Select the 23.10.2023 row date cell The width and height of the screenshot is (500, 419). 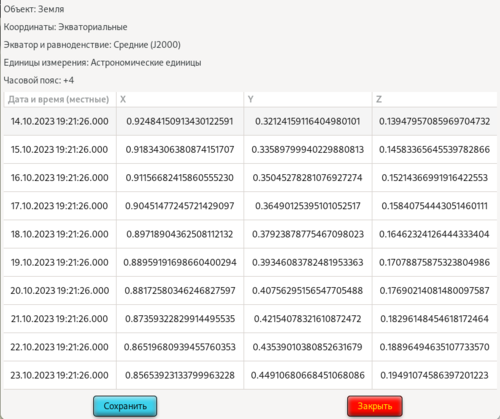pos(60,375)
